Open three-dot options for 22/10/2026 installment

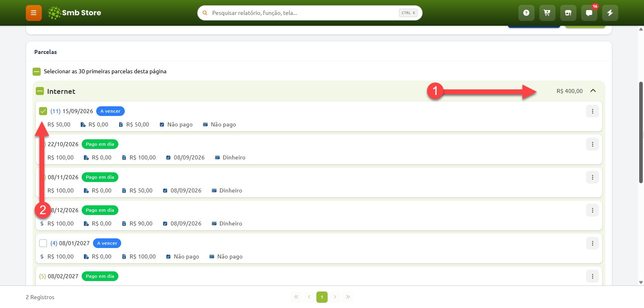592,144
